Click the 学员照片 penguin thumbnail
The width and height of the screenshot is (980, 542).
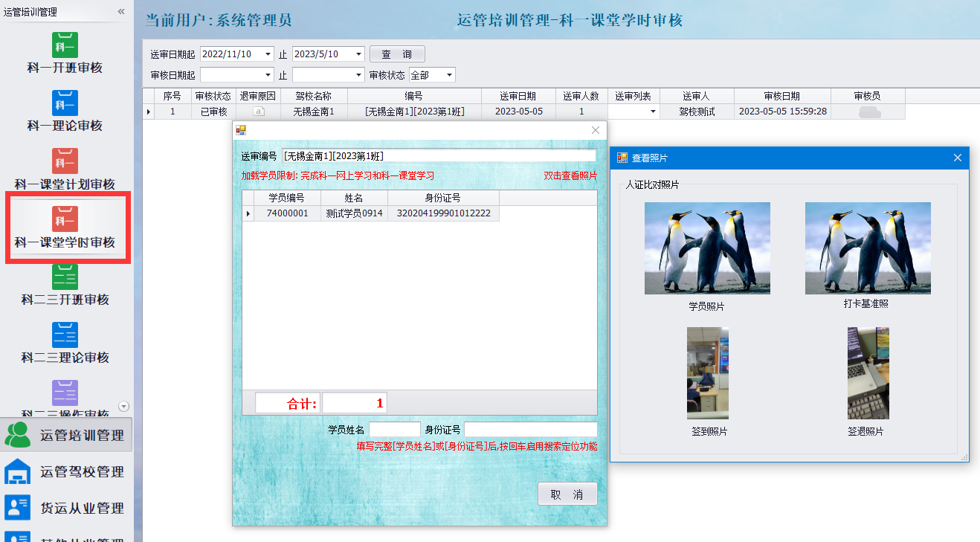[x=707, y=248]
